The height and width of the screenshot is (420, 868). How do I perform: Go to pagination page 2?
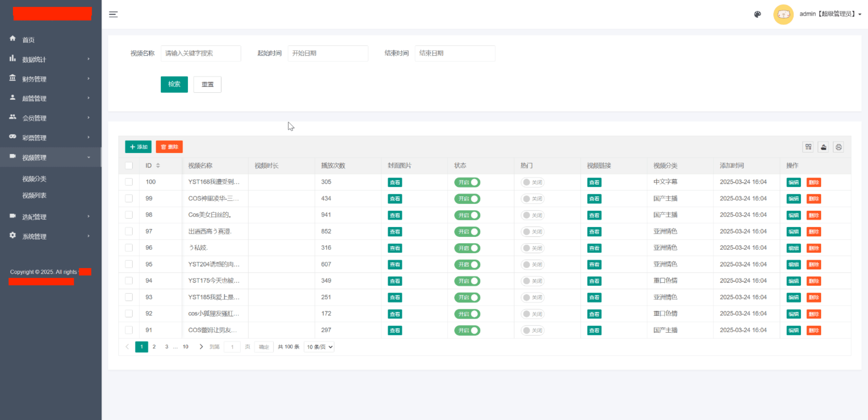pos(154,346)
